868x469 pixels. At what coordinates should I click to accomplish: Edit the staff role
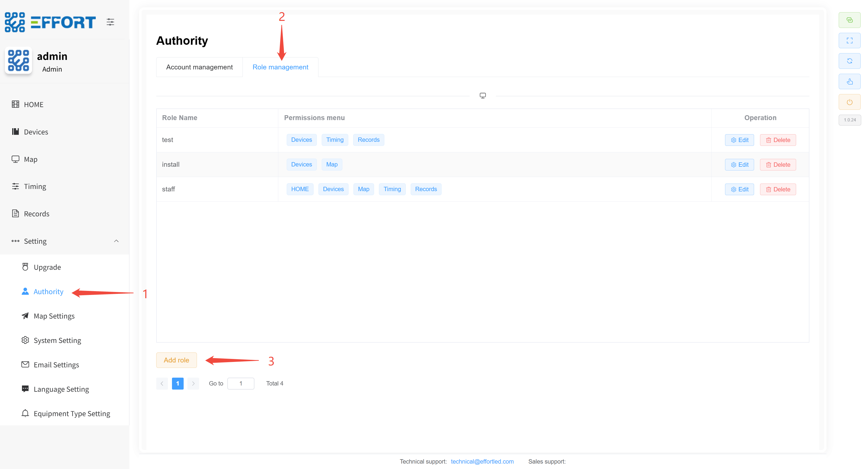739,189
